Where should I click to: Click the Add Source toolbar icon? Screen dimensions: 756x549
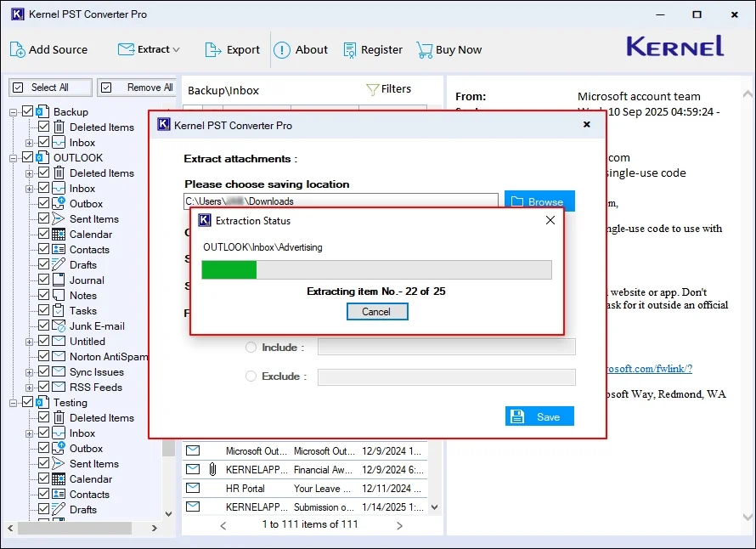18,49
